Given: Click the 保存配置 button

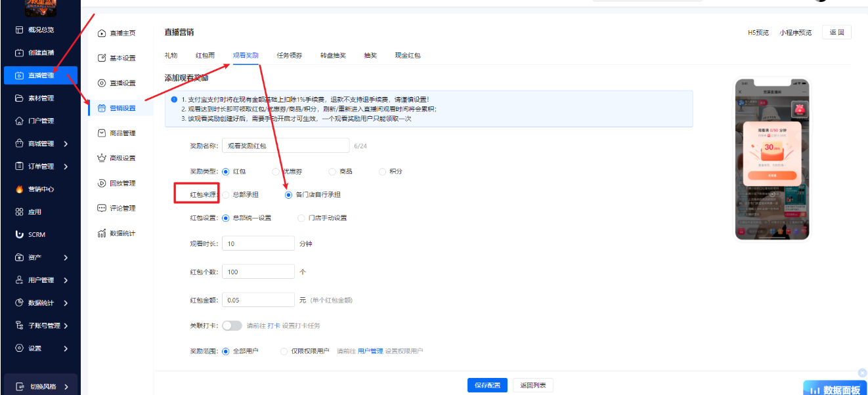Looking at the screenshot, I should pyautogui.click(x=487, y=385).
